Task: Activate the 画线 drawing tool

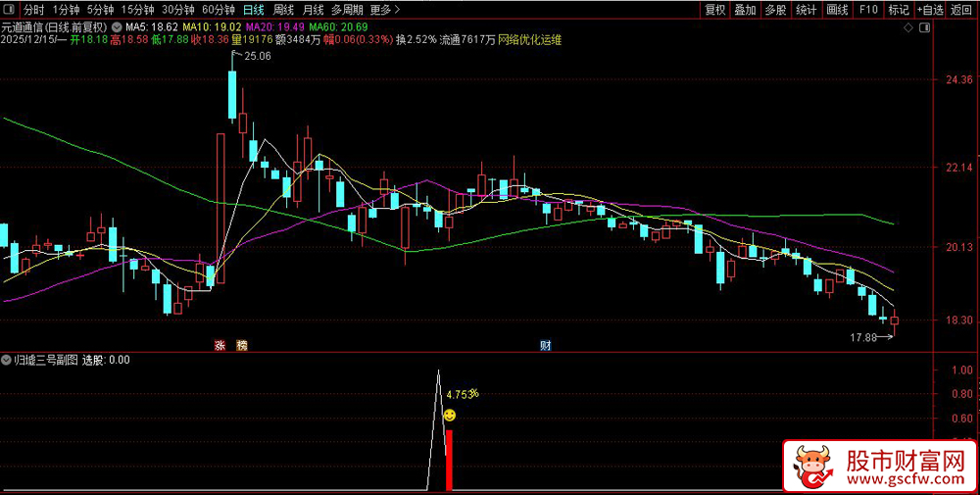Action: point(837,10)
